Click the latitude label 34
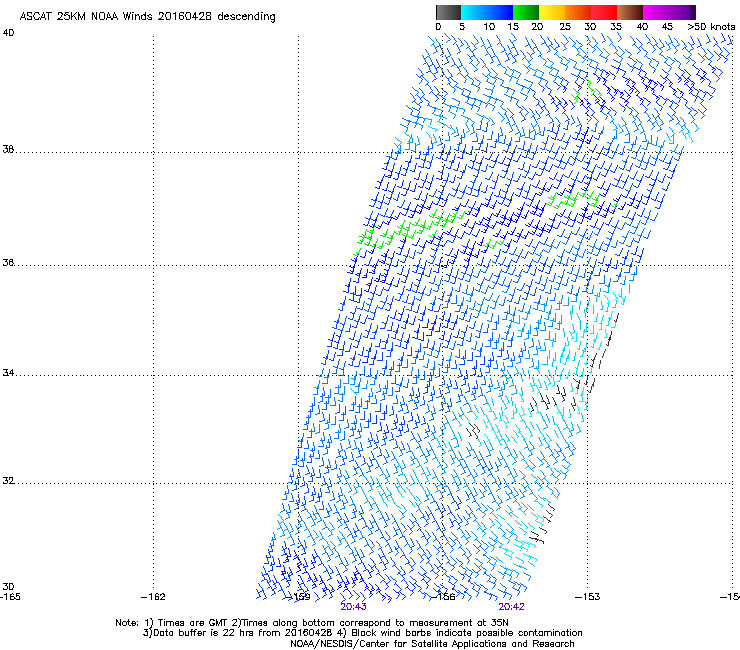Screen dimensions: 740x650 (8, 373)
